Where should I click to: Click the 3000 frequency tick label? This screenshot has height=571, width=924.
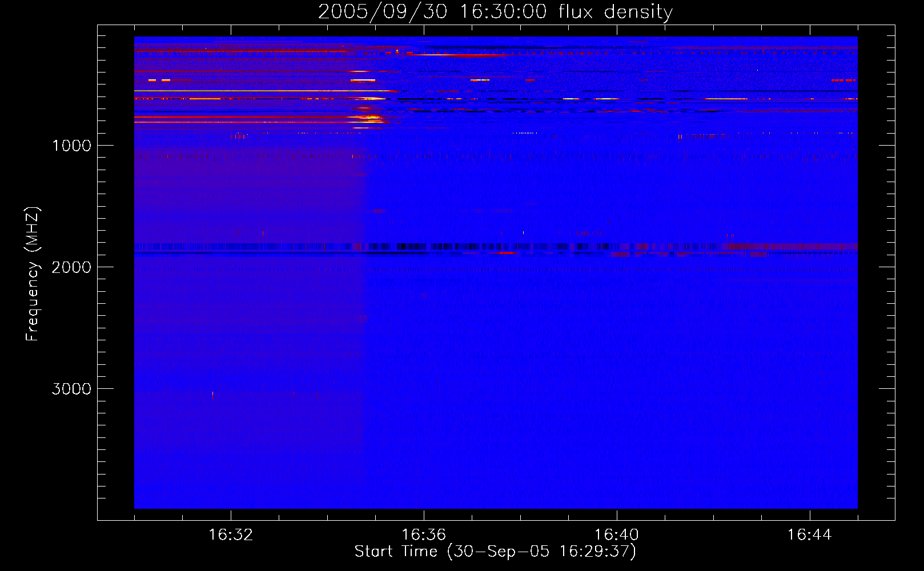coord(71,389)
